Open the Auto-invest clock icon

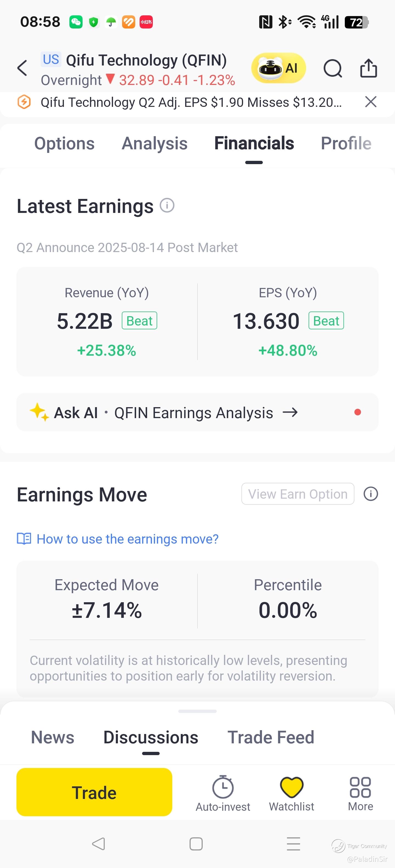coord(223,787)
